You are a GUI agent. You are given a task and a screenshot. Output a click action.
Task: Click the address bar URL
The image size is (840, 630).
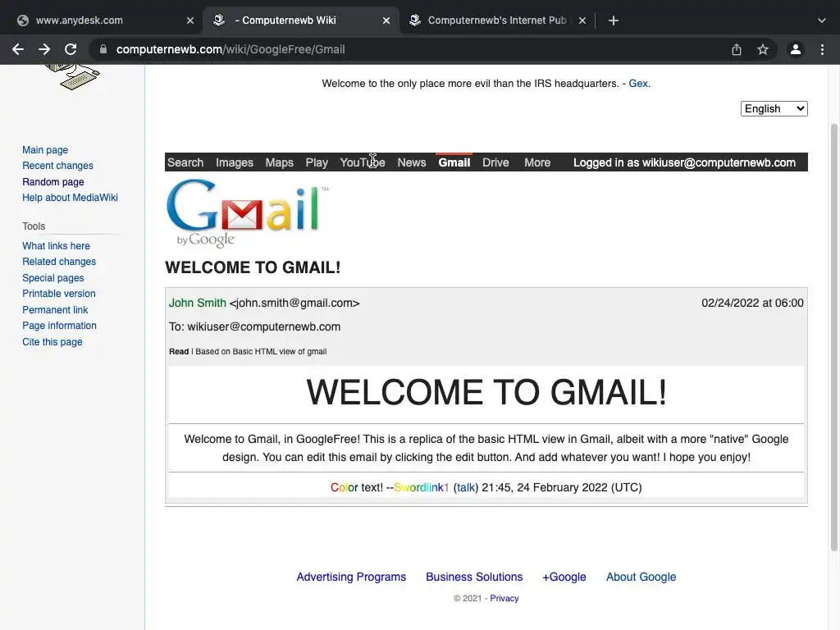231,49
